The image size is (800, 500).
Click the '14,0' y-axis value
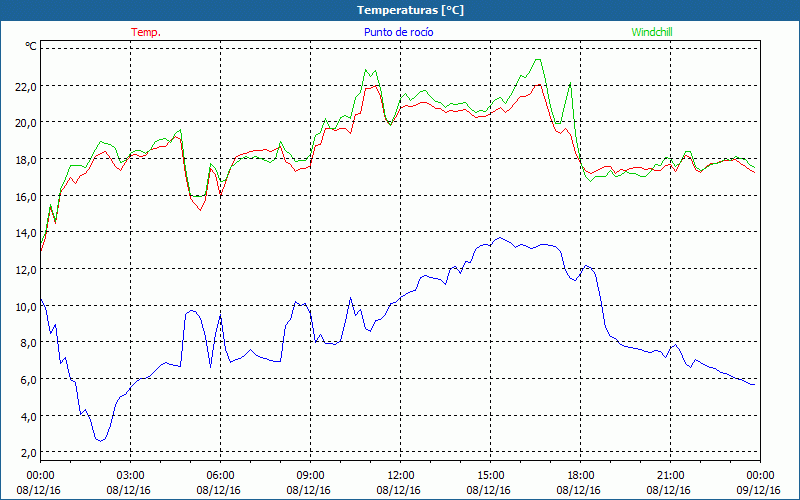point(26,233)
